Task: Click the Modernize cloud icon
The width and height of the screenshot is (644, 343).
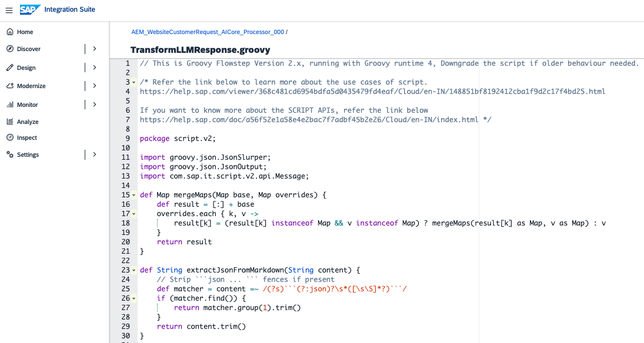Action: (x=10, y=86)
